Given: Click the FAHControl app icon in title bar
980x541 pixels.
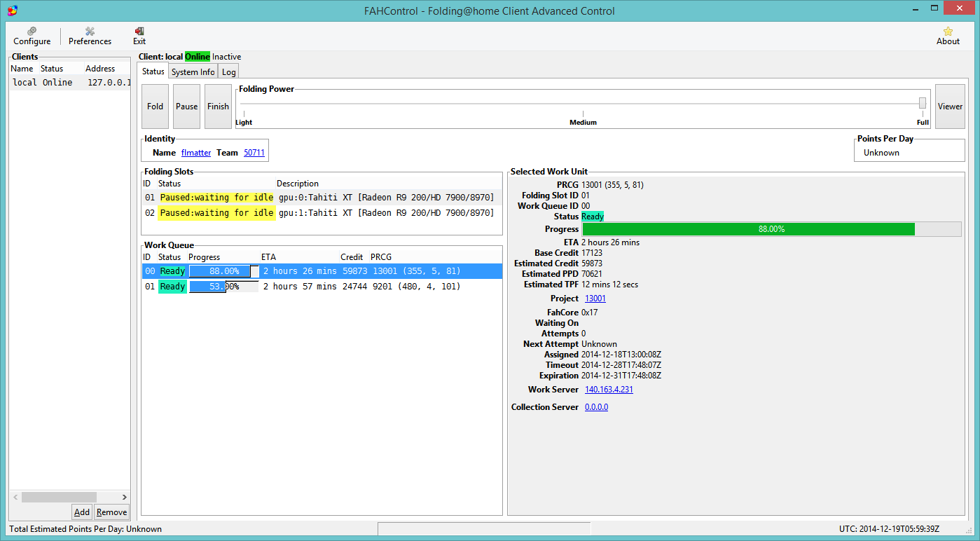Looking at the screenshot, I should click(x=12, y=10).
